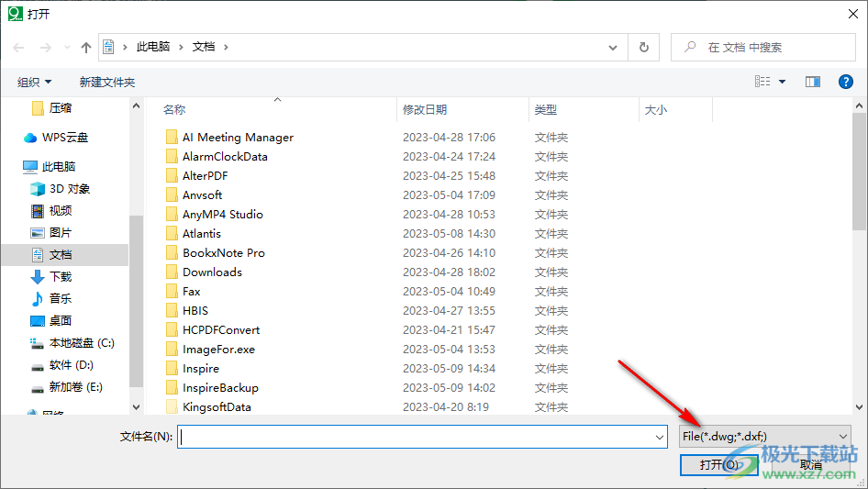The height and width of the screenshot is (489, 868).
Task: Expand the 文件名 history dropdown arrow
Action: pos(660,437)
